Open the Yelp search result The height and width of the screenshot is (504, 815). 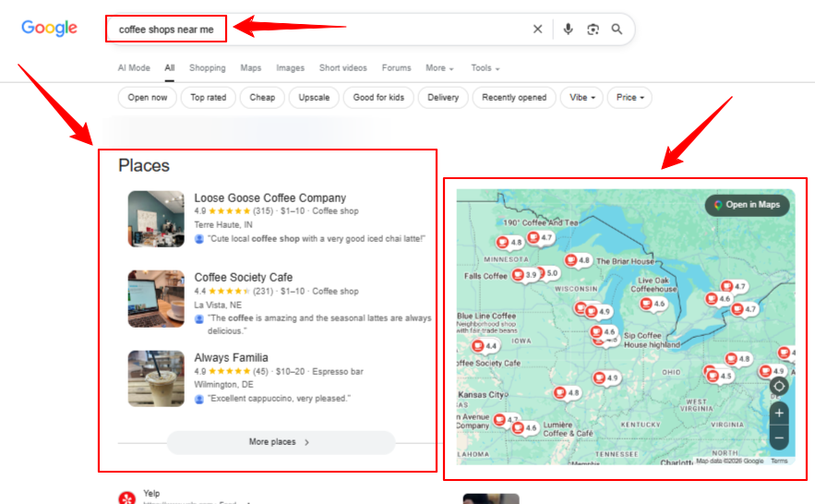pos(151,493)
